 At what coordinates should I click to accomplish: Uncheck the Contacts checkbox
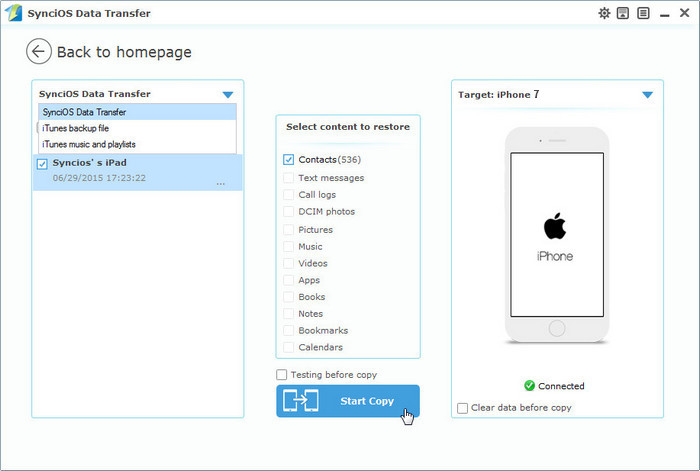[x=288, y=159]
